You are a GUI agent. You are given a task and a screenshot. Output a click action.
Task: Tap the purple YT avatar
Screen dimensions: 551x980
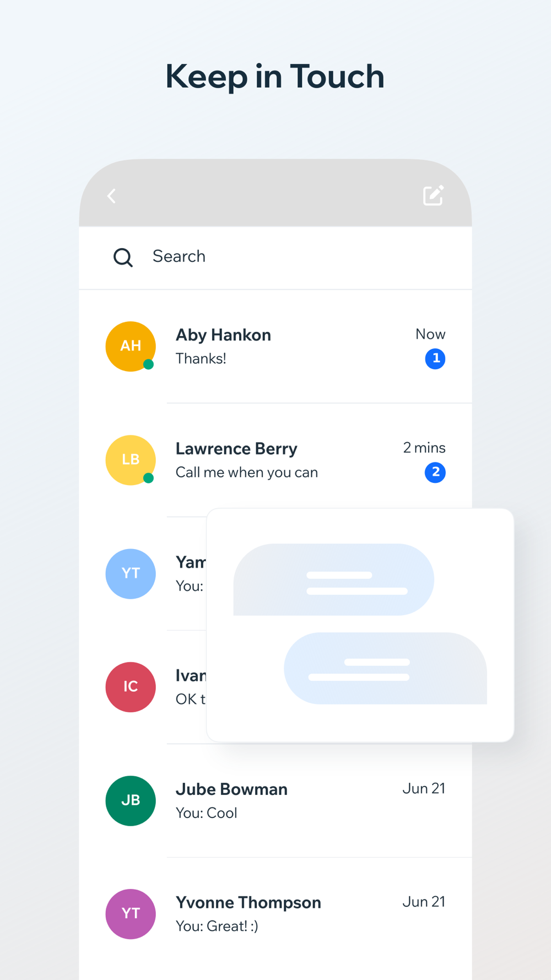[x=131, y=914]
